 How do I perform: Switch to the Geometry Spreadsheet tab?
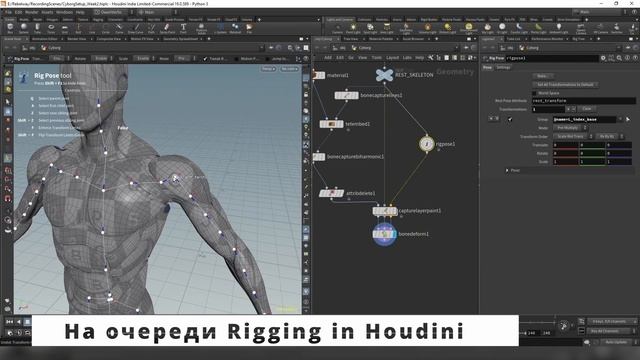point(181,39)
